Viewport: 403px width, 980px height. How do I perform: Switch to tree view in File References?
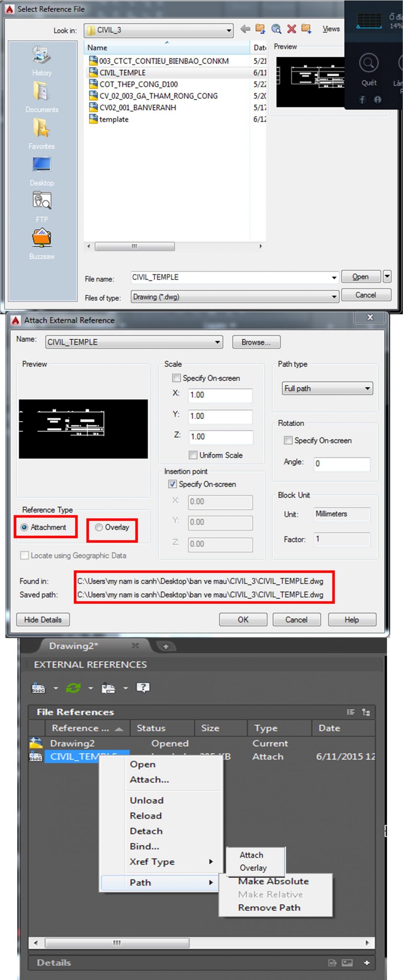coord(366,712)
